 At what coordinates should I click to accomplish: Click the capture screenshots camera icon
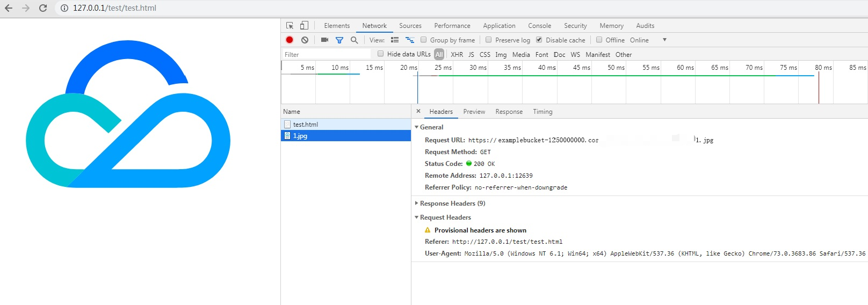324,40
